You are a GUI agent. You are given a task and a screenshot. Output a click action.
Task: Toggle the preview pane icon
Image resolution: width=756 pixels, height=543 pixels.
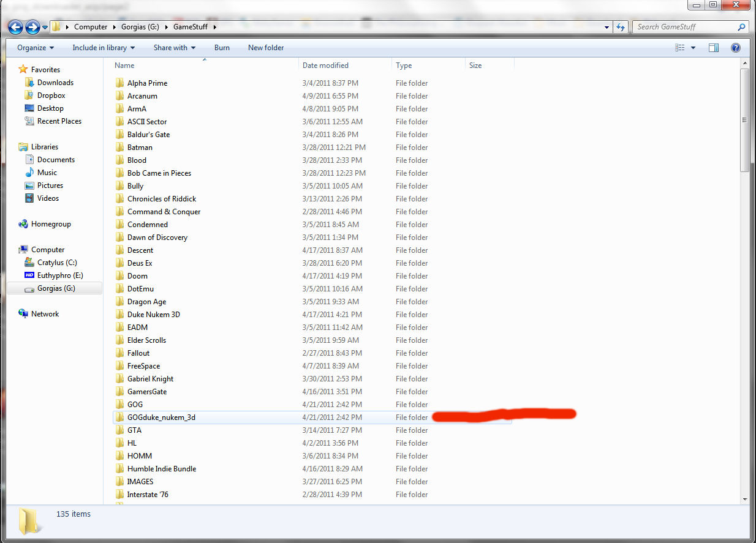tap(714, 48)
